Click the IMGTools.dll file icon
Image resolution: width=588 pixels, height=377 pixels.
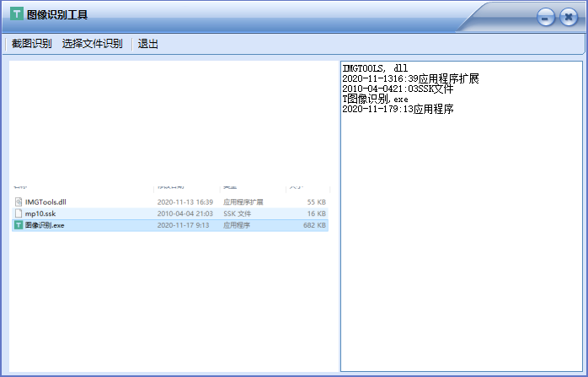18,202
